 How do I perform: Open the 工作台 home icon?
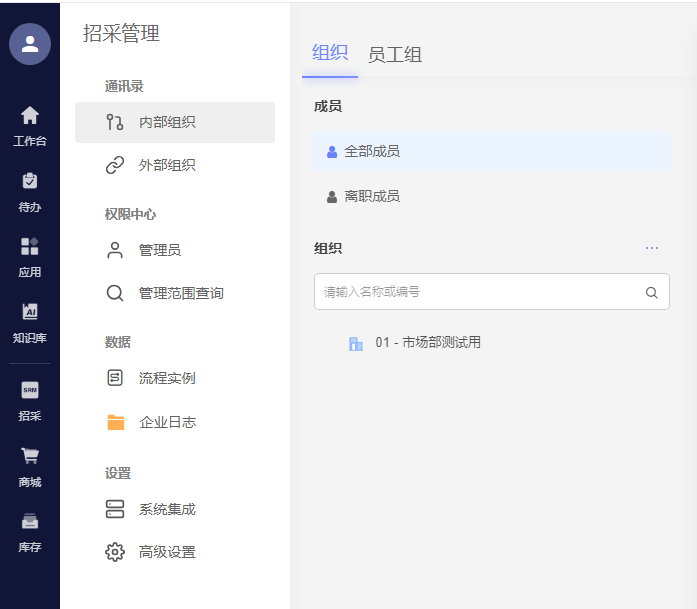[30, 116]
